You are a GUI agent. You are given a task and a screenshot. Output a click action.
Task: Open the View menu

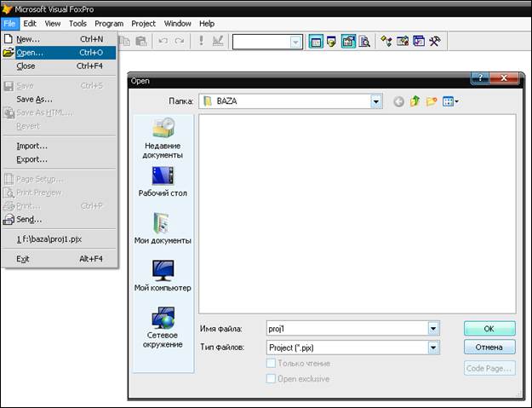coord(53,23)
